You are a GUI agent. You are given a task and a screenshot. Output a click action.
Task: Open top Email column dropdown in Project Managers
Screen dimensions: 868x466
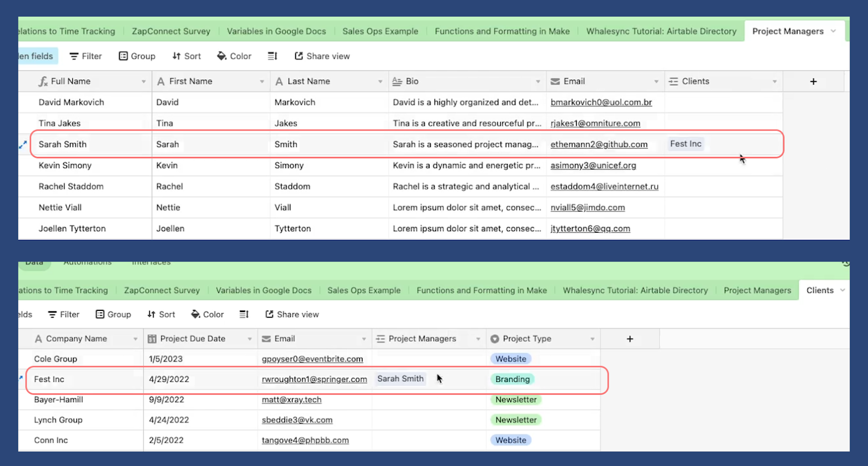click(656, 81)
